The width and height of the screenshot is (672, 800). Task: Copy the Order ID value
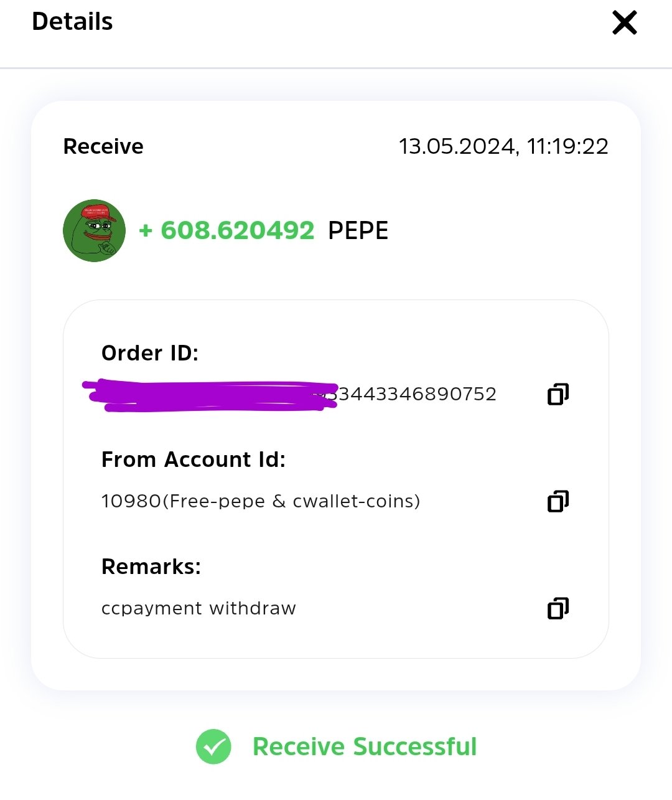[x=558, y=394]
